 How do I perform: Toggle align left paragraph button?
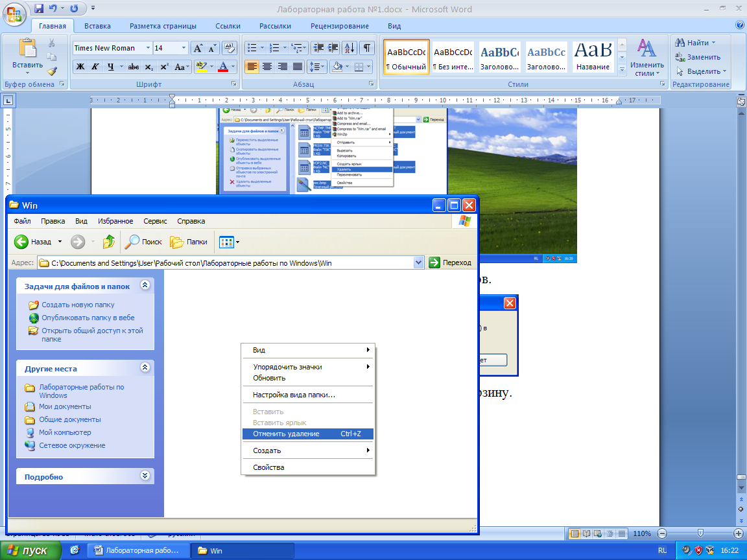pos(252,67)
